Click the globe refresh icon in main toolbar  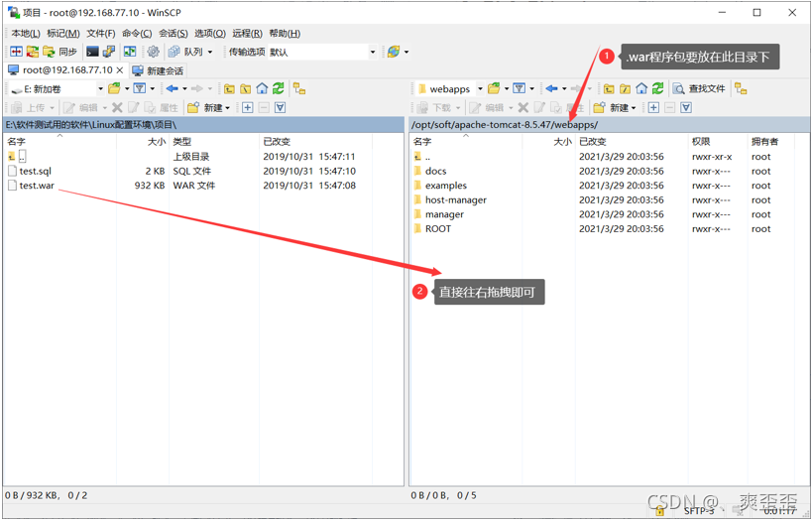(x=394, y=52)
